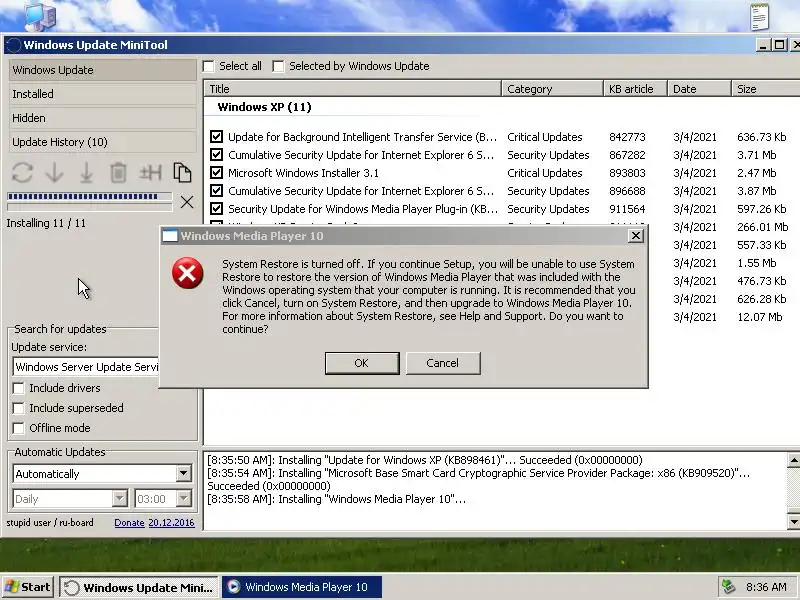Sort by the Title column header

pyautogui.click(x=353, y=89)
